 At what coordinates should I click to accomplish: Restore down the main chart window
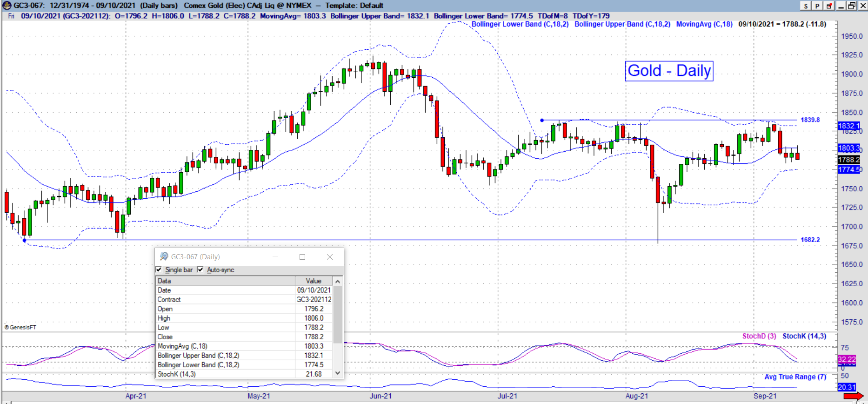[x=852, y=6]
